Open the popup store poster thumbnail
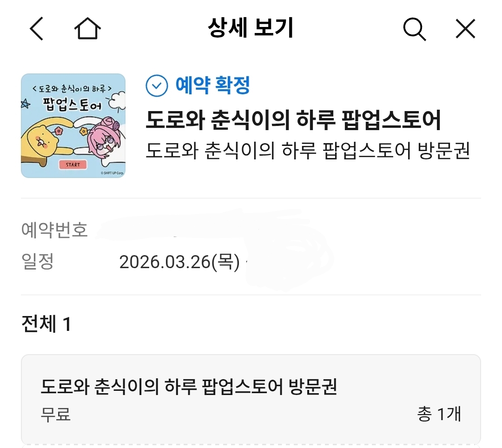 73,126
